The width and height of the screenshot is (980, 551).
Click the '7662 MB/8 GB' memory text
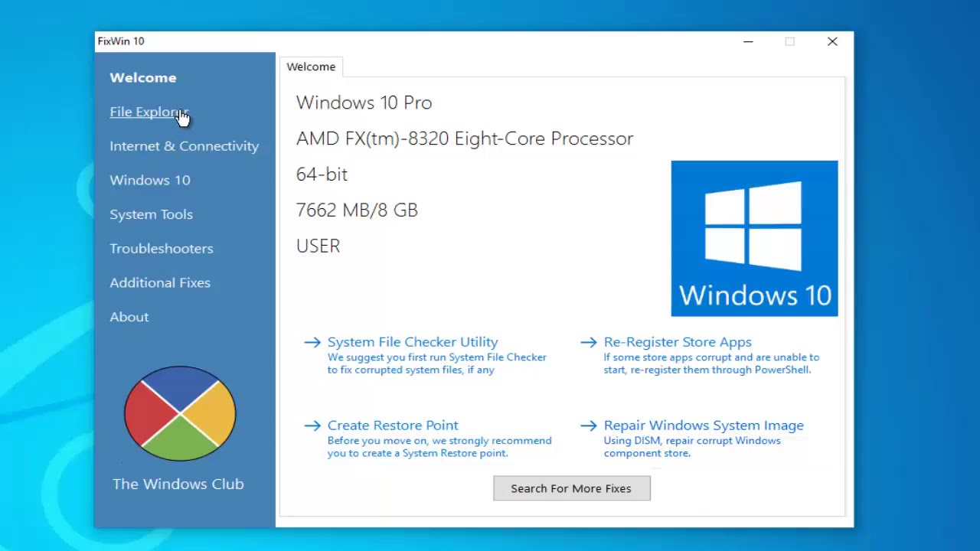click(357, 210)
